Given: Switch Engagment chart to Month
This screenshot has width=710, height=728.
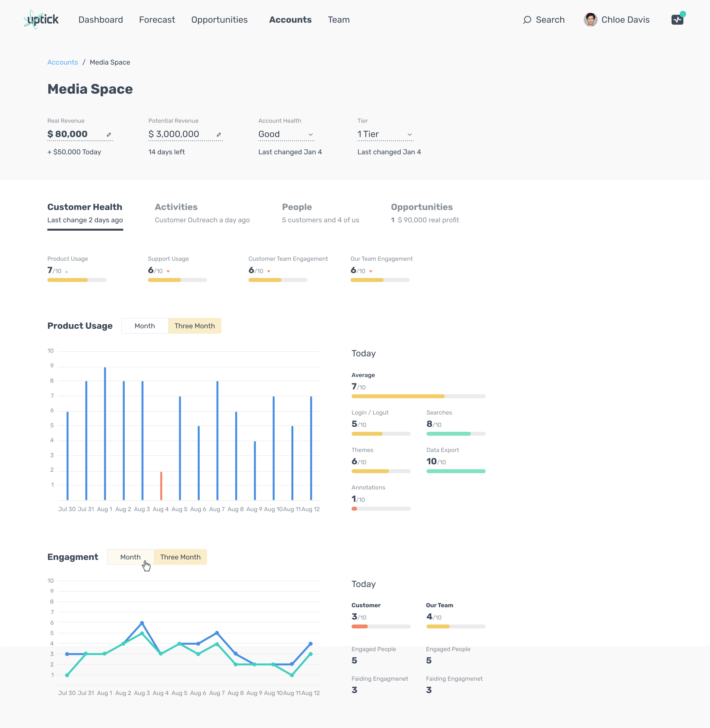Looking at the screenshot, I should [130, 557].
